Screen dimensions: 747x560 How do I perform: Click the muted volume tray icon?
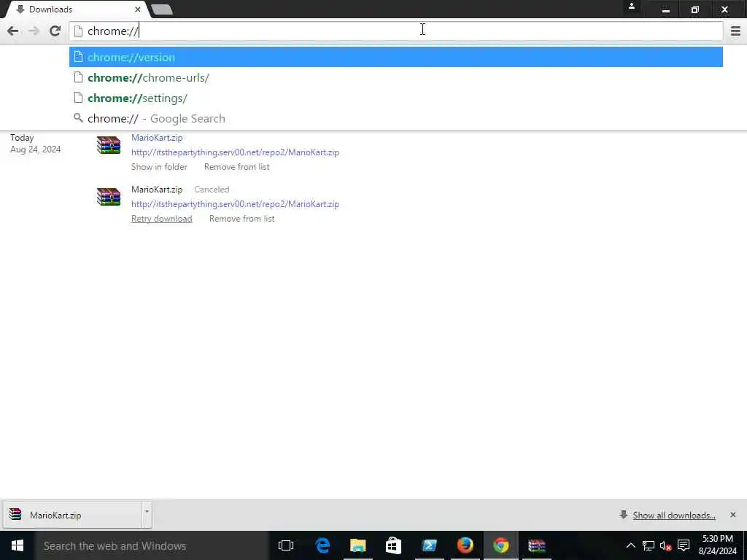[x=665, y=545]
